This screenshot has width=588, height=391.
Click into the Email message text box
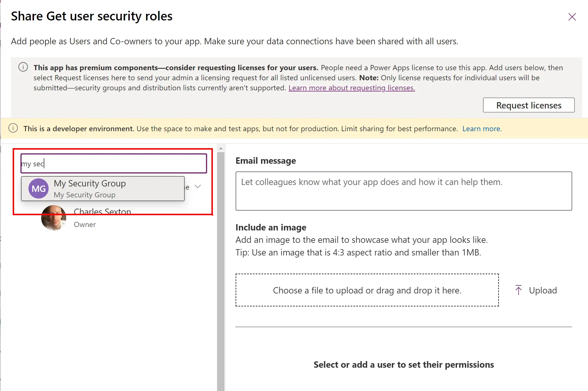tap(404, 191)
